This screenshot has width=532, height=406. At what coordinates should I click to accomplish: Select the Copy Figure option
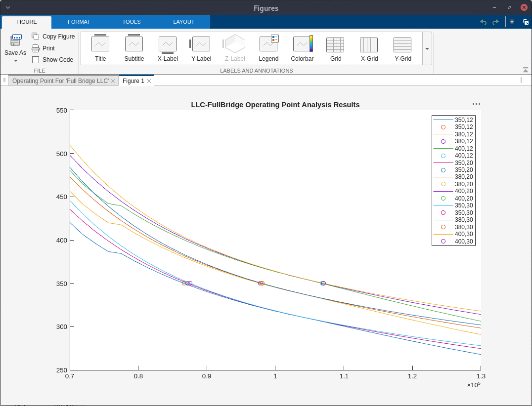[x=53, y=36]
